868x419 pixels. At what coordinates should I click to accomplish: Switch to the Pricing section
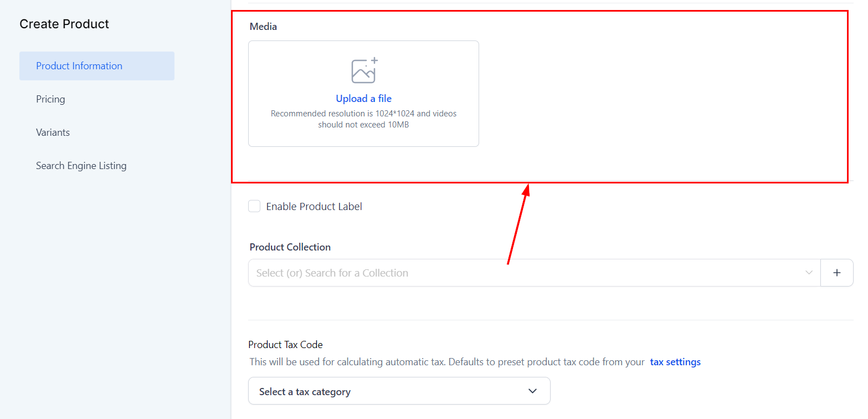click(50, 99)
